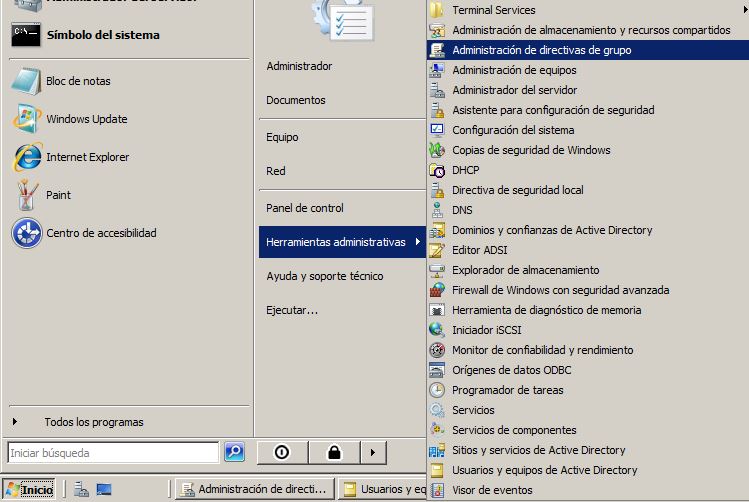
Task: Open Símbolo del sistema command prompt icon
Action: click(26, 35)
